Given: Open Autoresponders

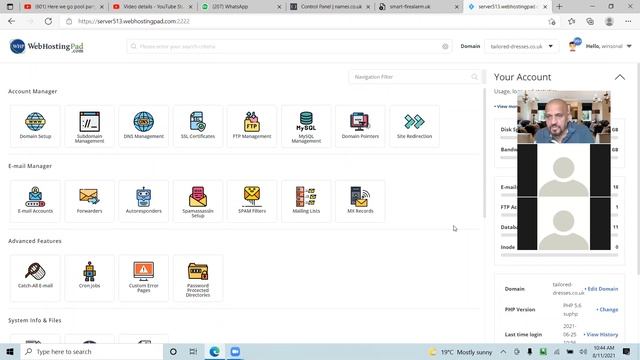Looking at the screenshot, I should 144,201.
